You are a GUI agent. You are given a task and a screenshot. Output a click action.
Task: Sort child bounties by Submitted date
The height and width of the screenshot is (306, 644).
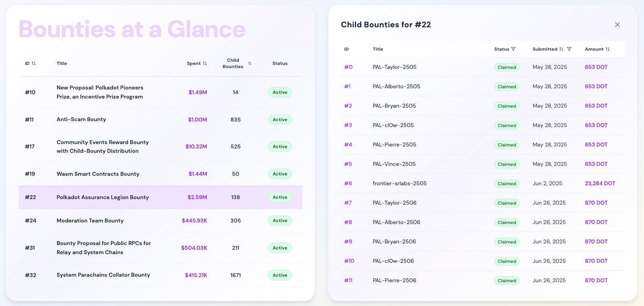pos(561,49)
